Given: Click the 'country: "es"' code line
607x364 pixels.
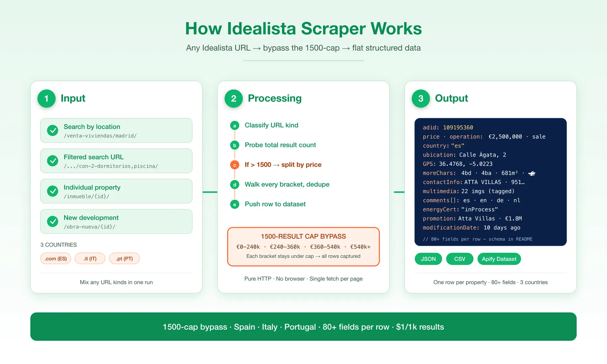Looking at the screenshot, I should (x=443, y=146).
